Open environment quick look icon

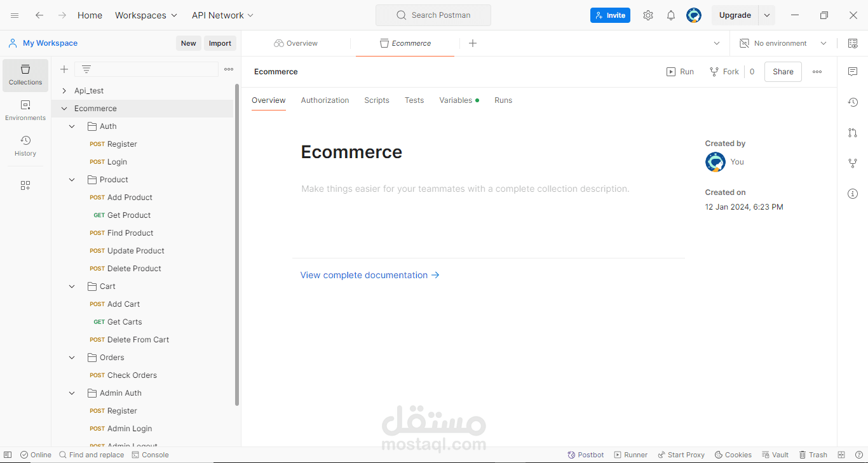tap(853, 43)
